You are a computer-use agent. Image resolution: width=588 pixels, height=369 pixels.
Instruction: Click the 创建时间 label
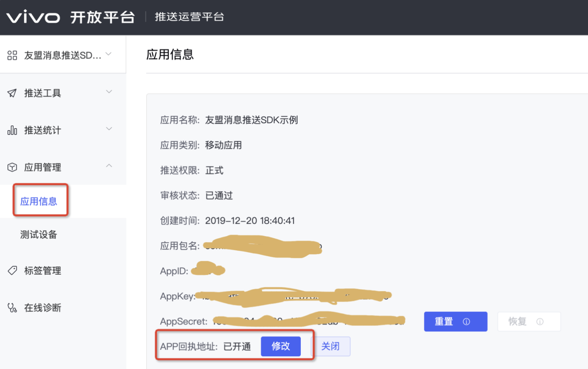click(180, 221)
